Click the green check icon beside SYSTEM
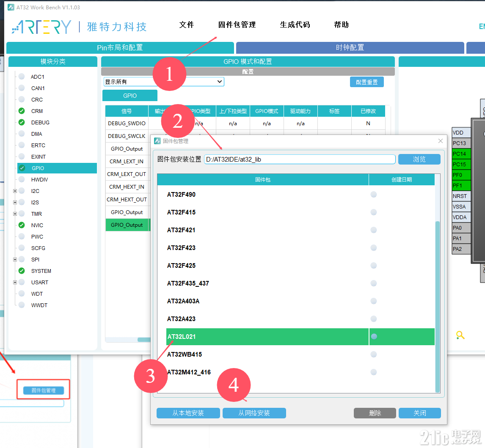485x448 pixels. (22, 271)
